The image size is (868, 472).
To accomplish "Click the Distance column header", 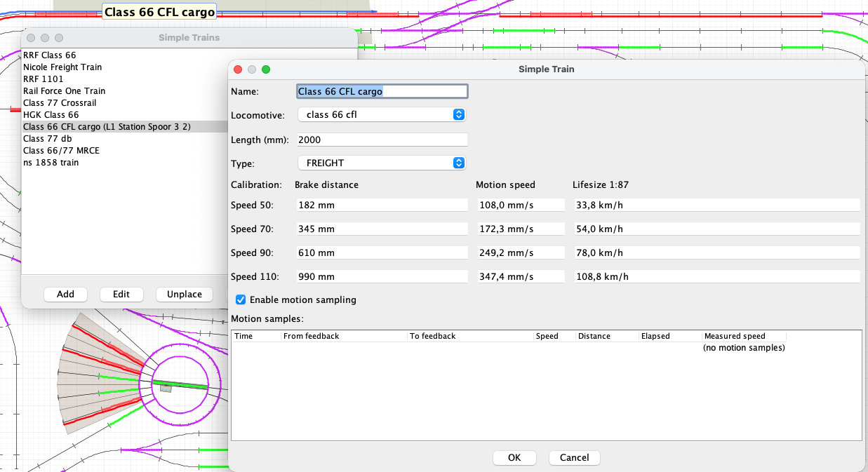I will point(607,336).
